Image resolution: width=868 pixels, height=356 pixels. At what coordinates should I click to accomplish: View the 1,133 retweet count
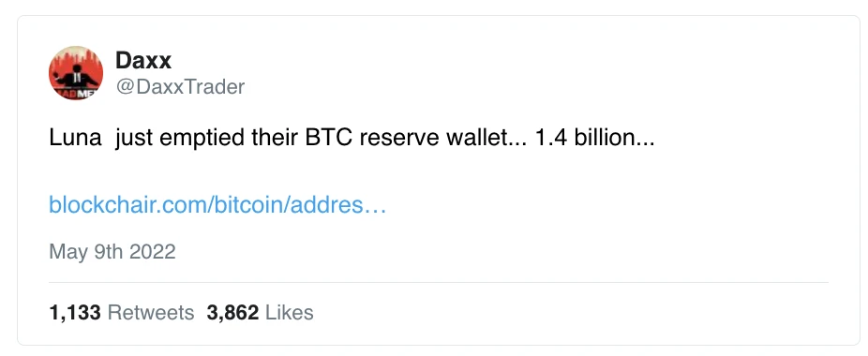75,313
